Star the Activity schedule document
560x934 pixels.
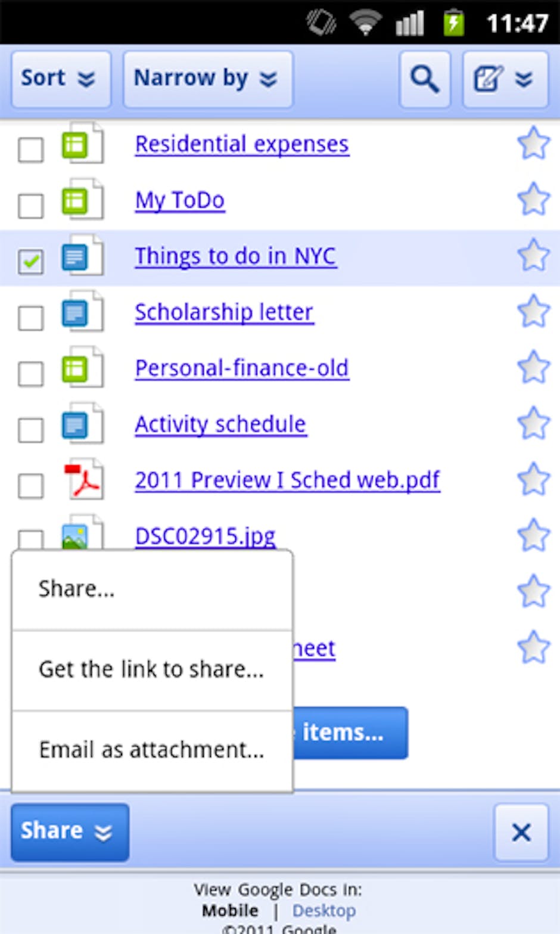(x=533, y=424)
